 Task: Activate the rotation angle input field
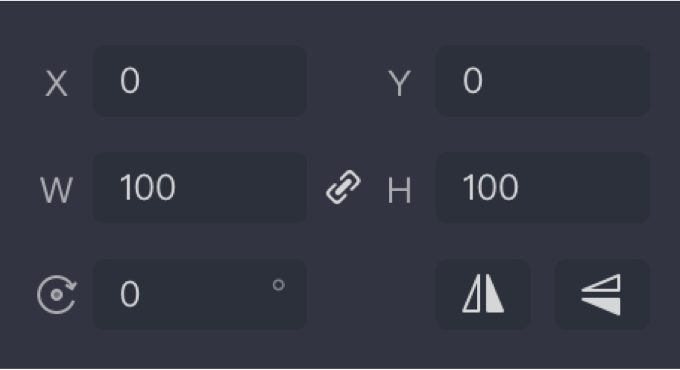point(200,295)
